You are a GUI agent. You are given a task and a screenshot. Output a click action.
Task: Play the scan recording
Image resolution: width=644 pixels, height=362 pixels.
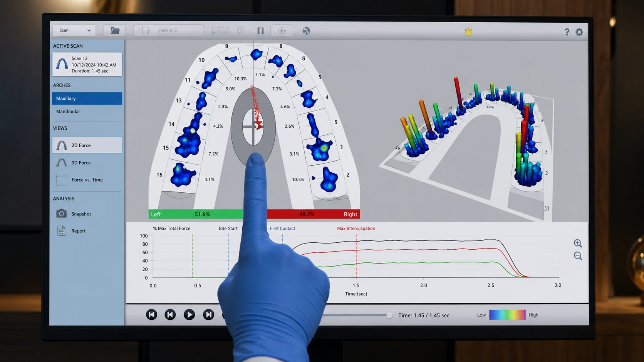(189, 315)
